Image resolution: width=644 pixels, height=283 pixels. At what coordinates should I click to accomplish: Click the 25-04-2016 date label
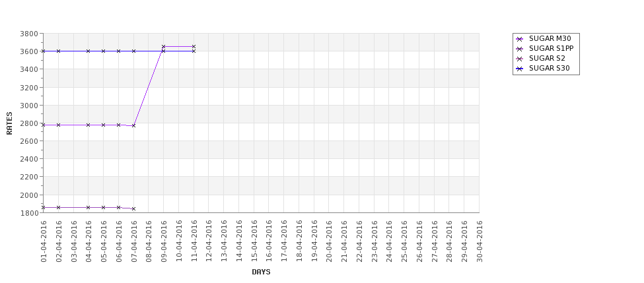[404, 241]
